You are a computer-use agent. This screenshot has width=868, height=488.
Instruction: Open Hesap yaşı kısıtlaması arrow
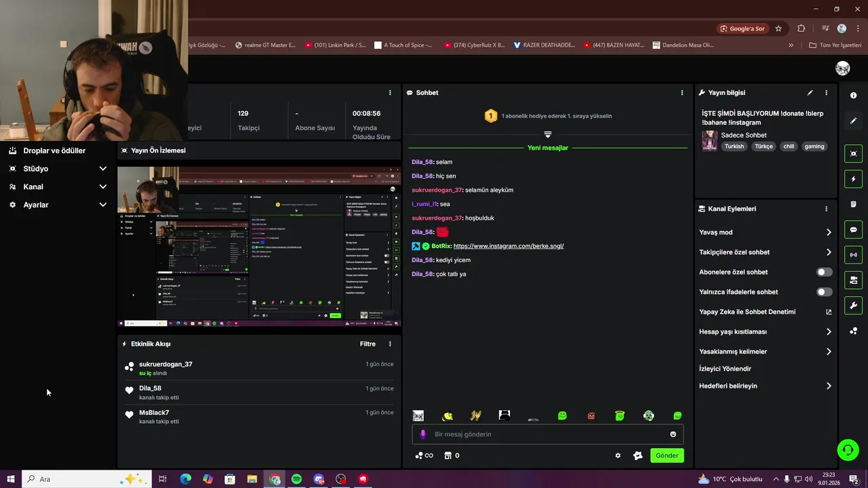click(829, 332)
